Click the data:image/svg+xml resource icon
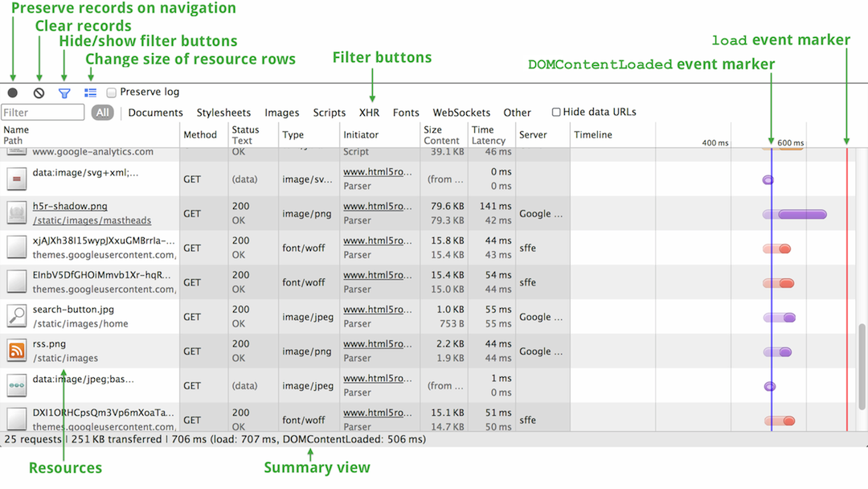This screenshot has width=868, height=489. click(16, 179)
